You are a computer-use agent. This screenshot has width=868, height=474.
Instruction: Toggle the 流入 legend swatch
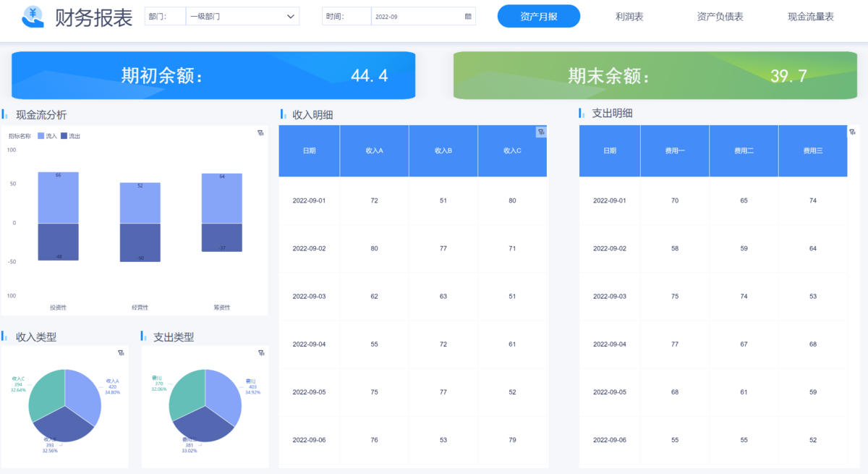click(x=41, y=136)
